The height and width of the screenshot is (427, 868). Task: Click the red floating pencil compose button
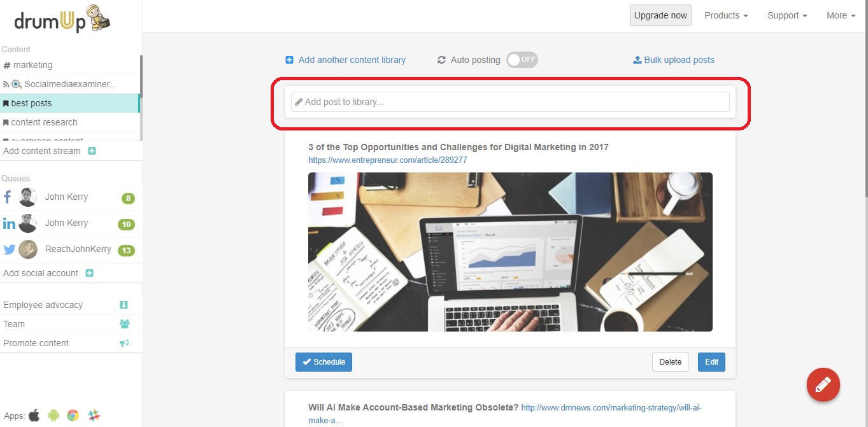click(x=823, y=384)
